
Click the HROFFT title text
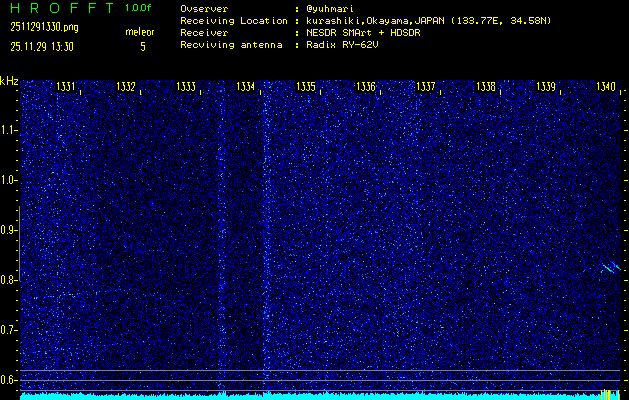click(x=62, y=8)
